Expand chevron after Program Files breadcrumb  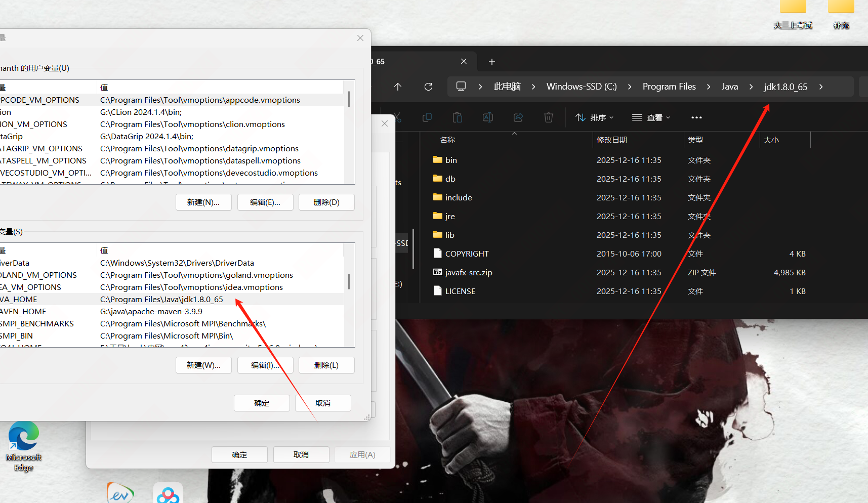click(709, 87)
